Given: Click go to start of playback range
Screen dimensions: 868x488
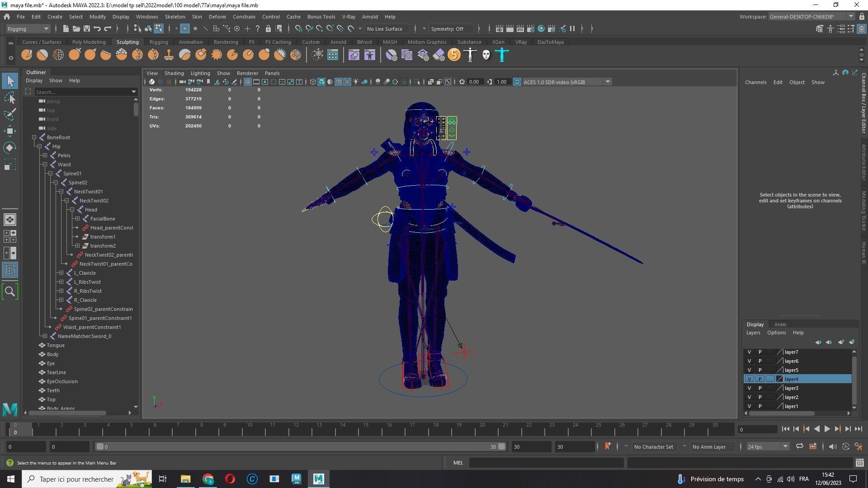Looking at the screenshot, I should [785, 429].
